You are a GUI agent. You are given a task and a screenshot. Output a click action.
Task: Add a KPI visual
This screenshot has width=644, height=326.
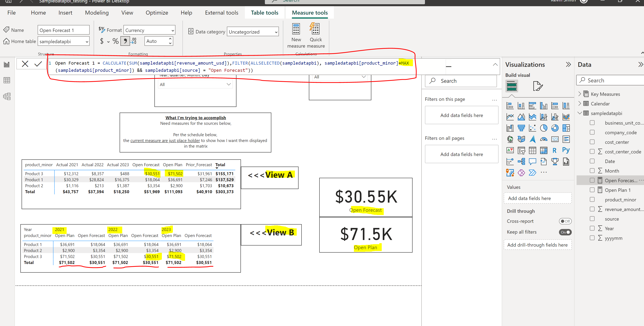tap(510, 150)
